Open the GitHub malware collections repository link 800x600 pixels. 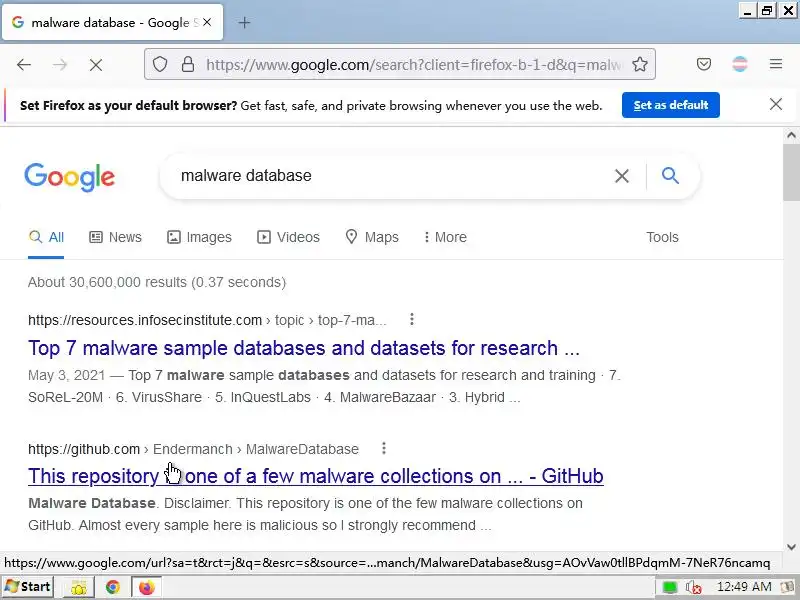(x=316, y=476)
